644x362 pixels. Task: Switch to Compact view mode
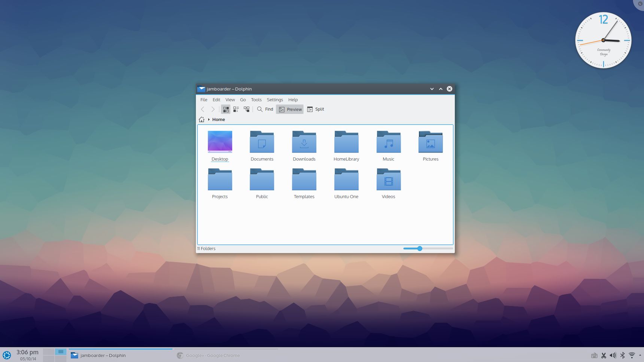click(236, 109)
